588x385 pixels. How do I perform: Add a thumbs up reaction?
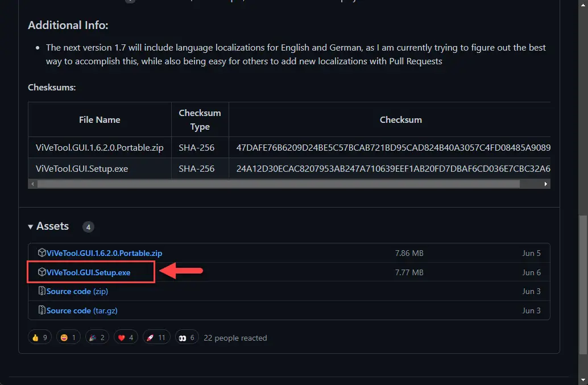[x=40, y=337]
